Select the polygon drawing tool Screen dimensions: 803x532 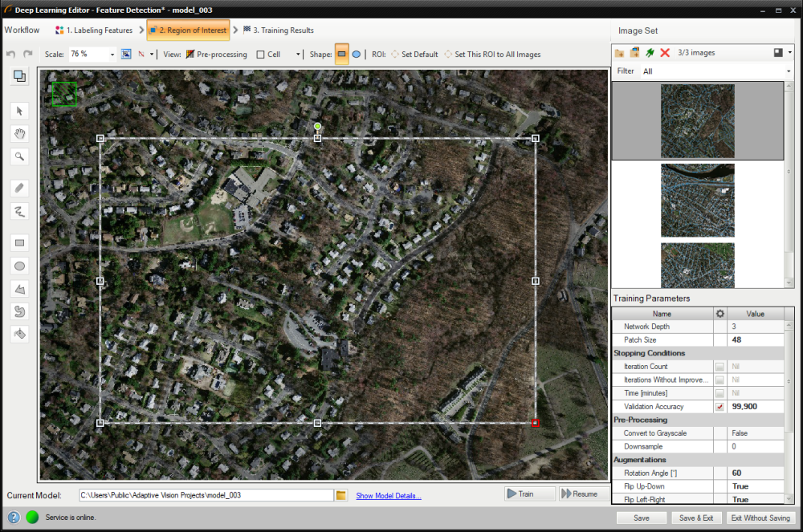coord(20,289)
